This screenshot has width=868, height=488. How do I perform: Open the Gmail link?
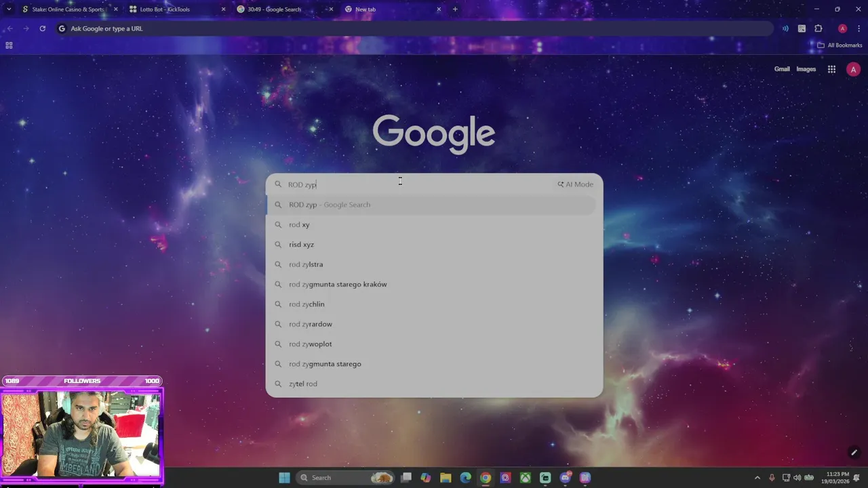point(782,69)
